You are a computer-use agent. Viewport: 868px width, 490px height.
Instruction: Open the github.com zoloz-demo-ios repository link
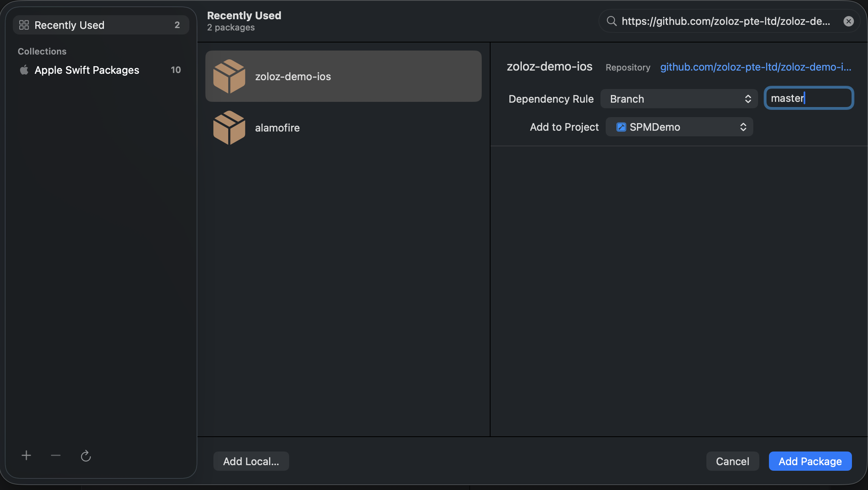pyautogui.click(x=755, y=67)
